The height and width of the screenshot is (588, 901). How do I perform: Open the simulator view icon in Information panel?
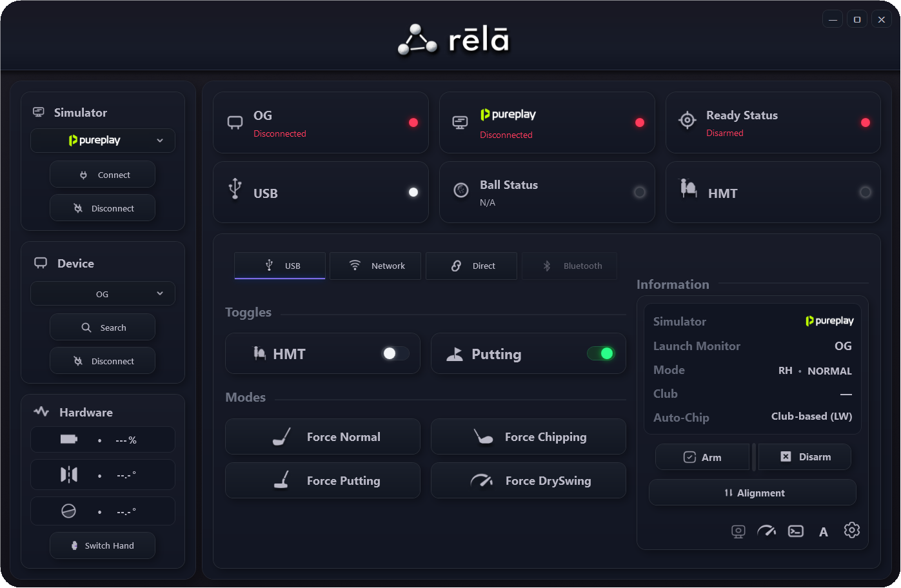[x=738, y=531]
